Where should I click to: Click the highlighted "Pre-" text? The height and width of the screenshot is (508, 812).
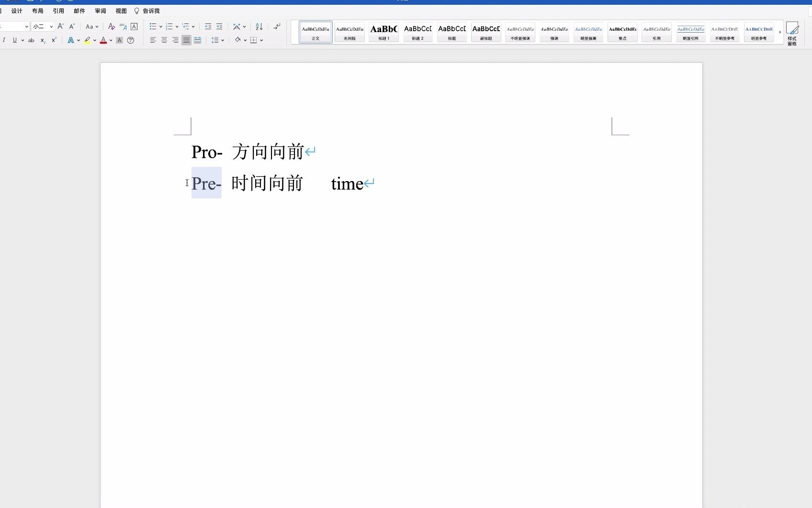pyautogui.click(x=206, y=184)
